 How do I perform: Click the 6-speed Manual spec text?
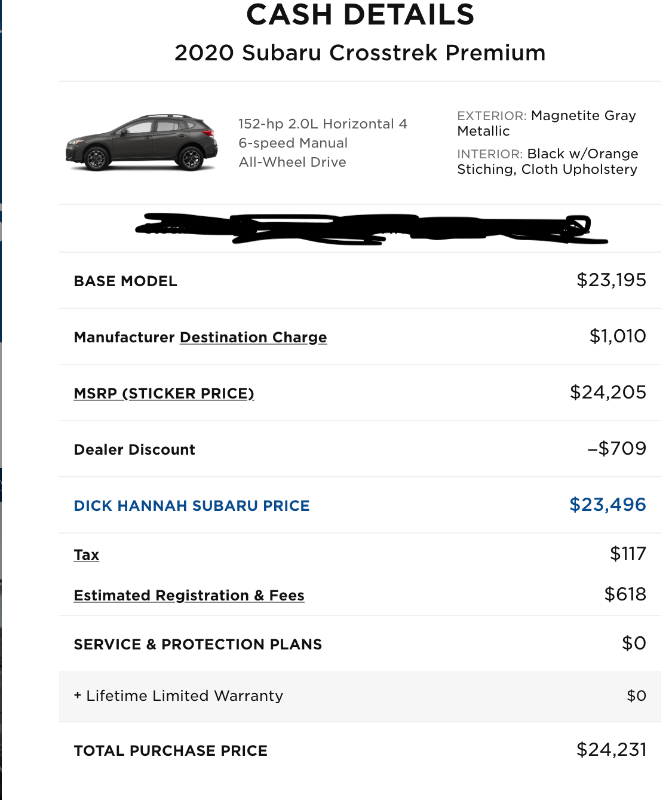[x=293, y=143]
